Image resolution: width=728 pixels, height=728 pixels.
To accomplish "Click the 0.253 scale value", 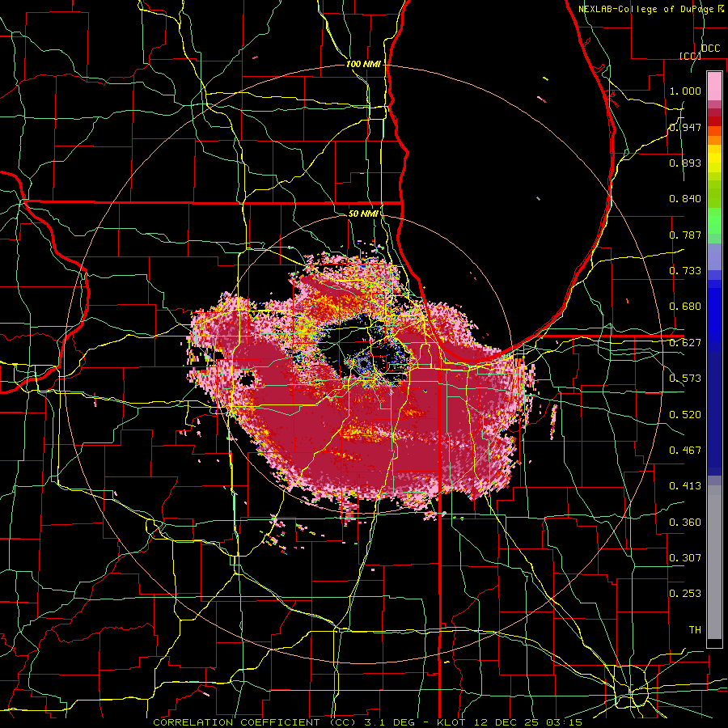I will pyautogui.click(x=685, y=594).
